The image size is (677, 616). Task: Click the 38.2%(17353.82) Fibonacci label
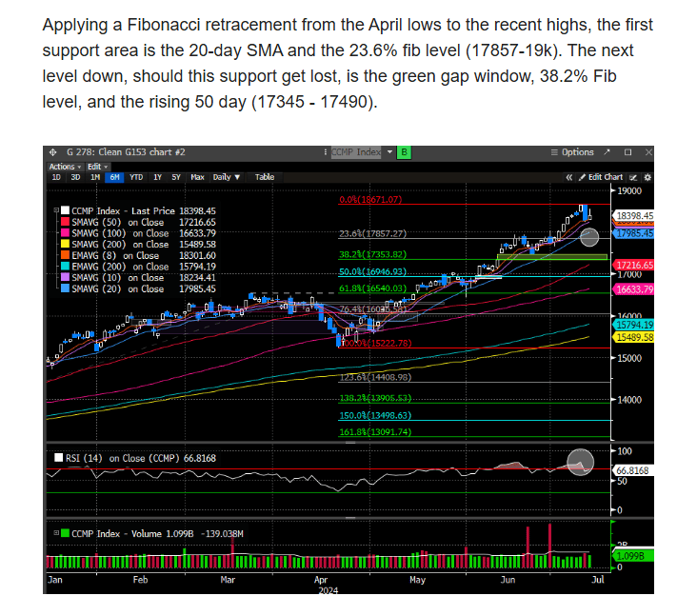tap(372, 254)
